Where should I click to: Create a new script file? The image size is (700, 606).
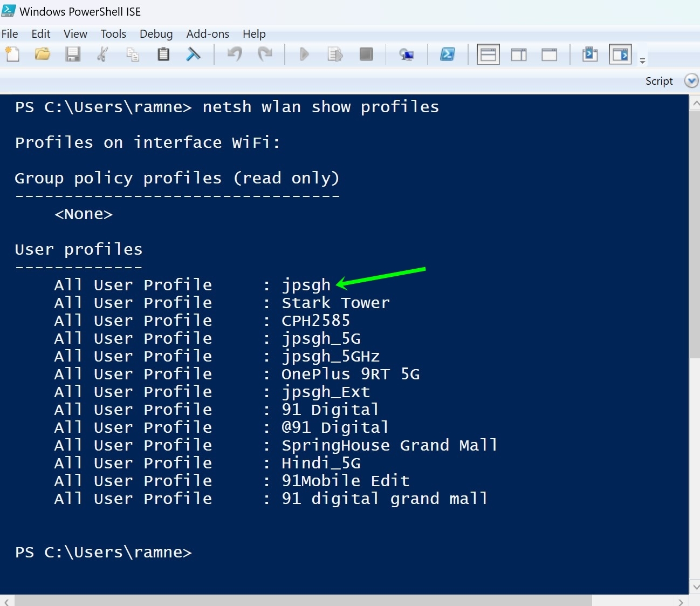tap(12, 54)
